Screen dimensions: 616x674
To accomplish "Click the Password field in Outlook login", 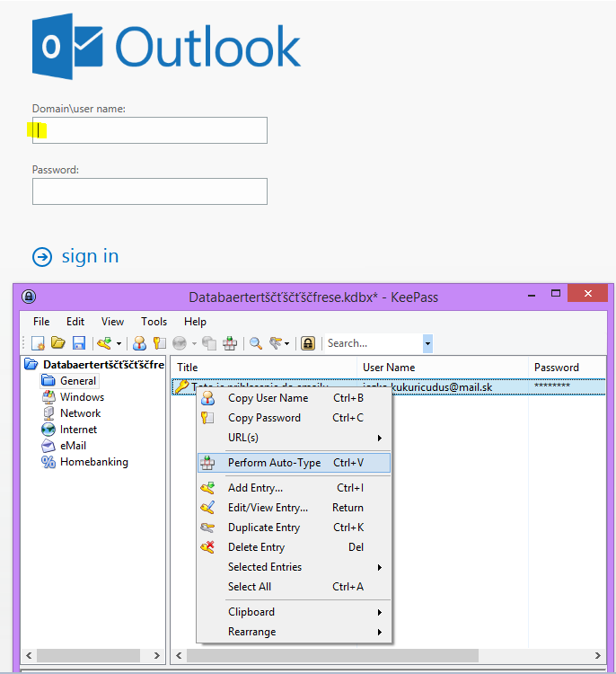I will click(149, 191).
